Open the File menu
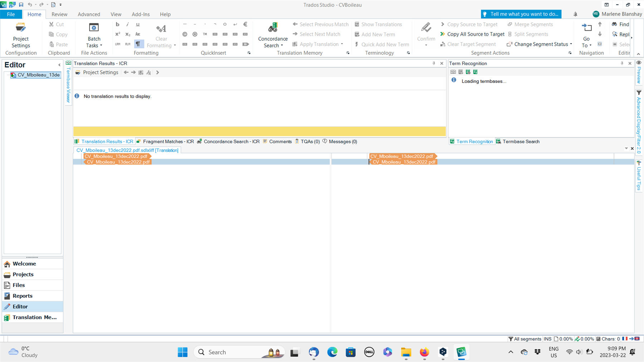644x362 pixels. click(x=11, y=14)
